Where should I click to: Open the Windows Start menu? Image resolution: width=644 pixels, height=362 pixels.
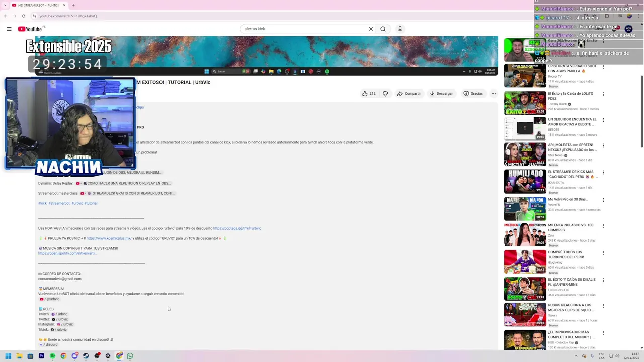pos(8,356)
